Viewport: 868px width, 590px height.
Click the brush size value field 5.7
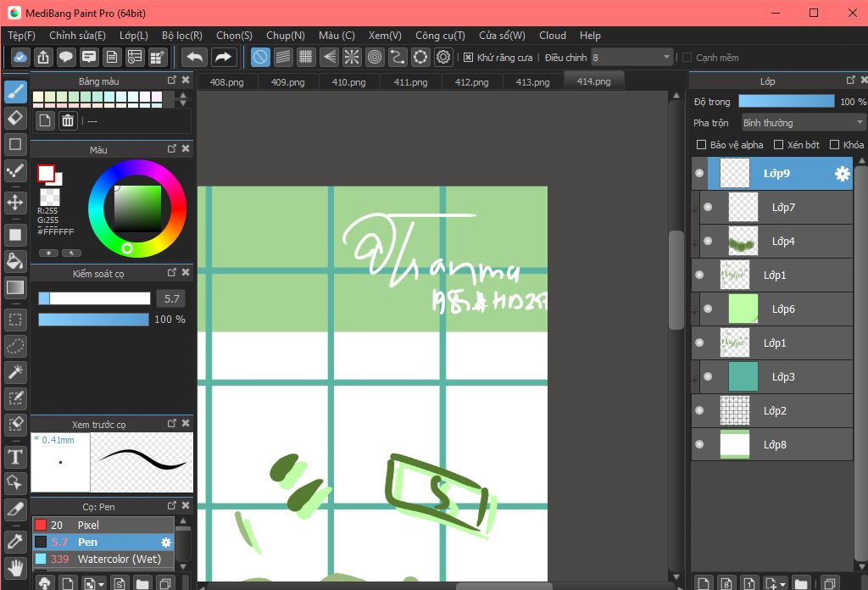[x=171, y=299]
